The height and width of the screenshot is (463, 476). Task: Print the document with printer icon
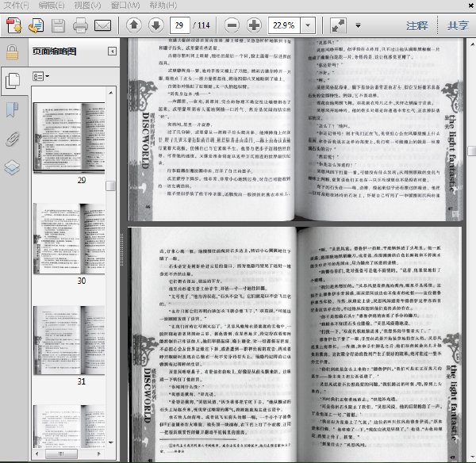80,25
